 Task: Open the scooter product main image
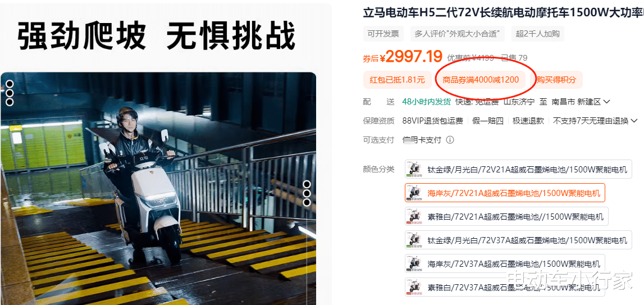point(158,188)
